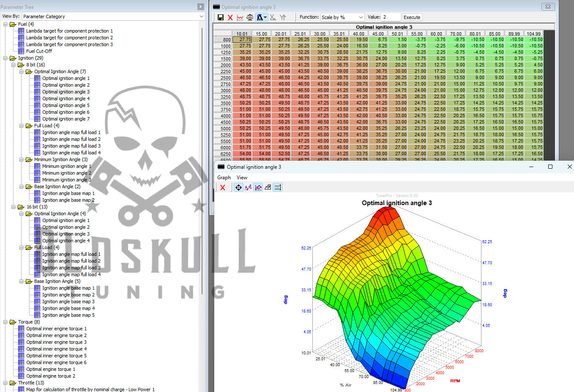Toggle the color bands legend button in graph toolbar

[277, 187]
